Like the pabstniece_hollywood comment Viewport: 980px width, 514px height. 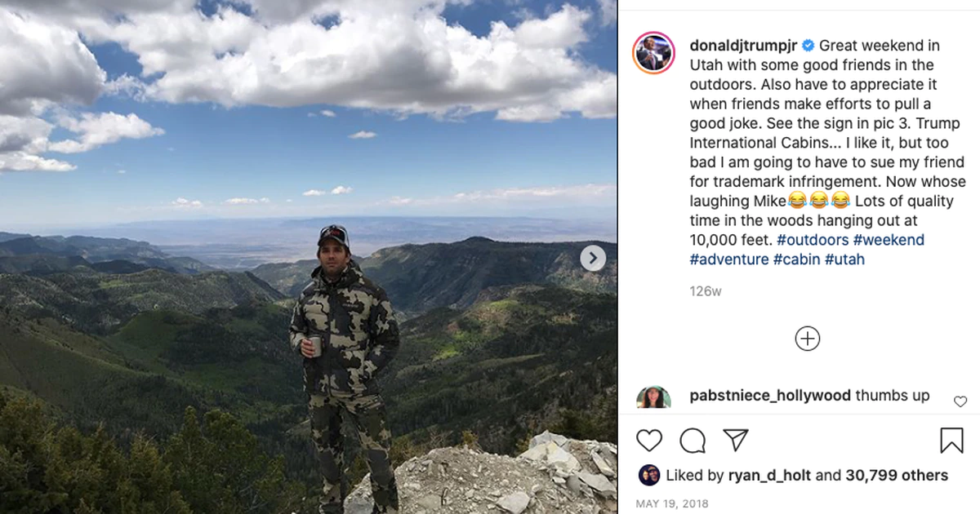[x=960, y=401]
